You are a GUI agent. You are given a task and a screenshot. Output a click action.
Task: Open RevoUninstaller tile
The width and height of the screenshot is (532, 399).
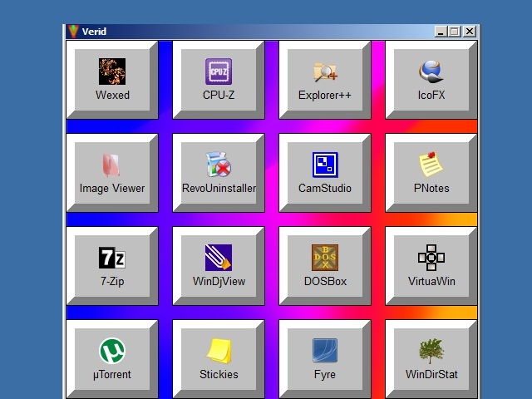coord(219,173)
